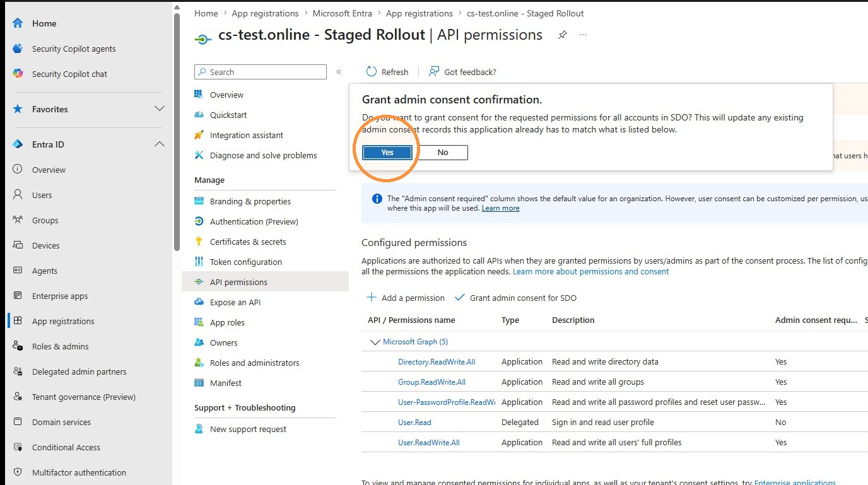Open Authentication (Preview) page
This screenshot has height=485, width=868.
[254, 221]
